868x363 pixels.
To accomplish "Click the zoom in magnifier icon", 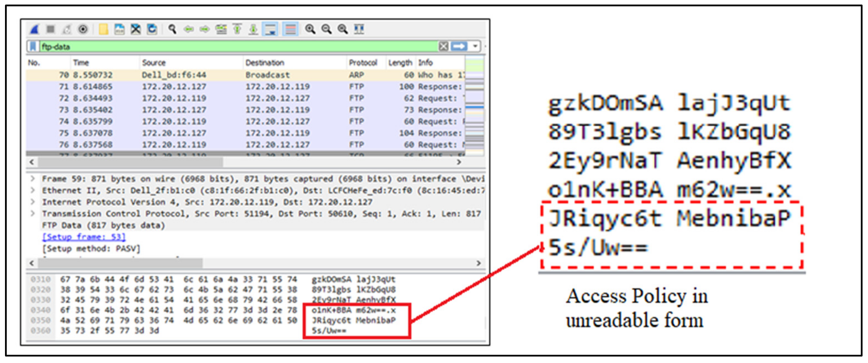I will [x=310, y=29].
